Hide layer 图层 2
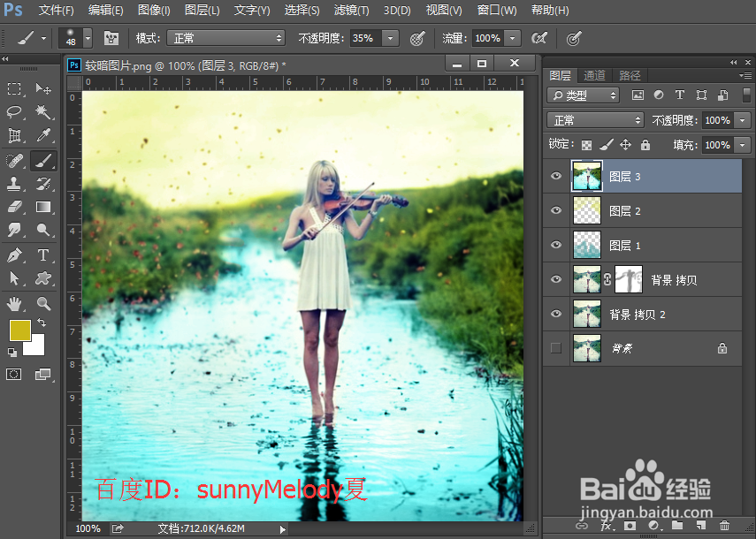 point(556,210)
